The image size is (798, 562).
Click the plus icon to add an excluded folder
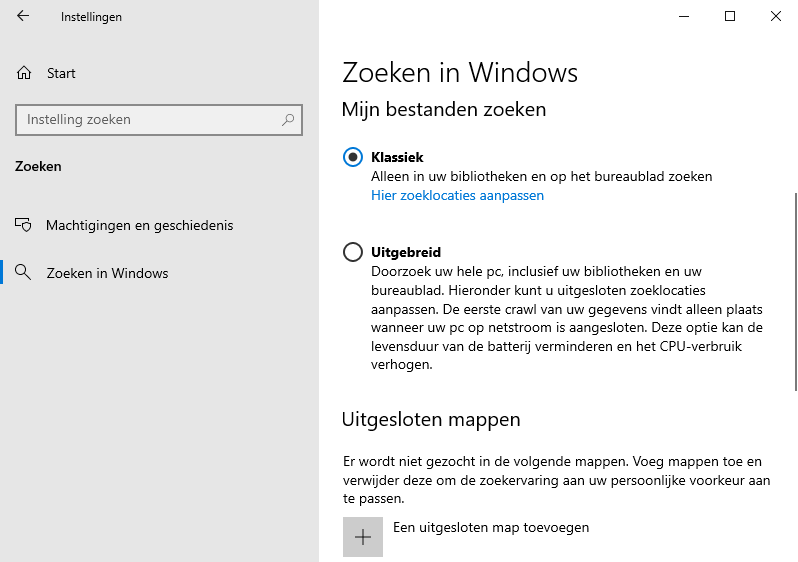[x=363, y=537]
